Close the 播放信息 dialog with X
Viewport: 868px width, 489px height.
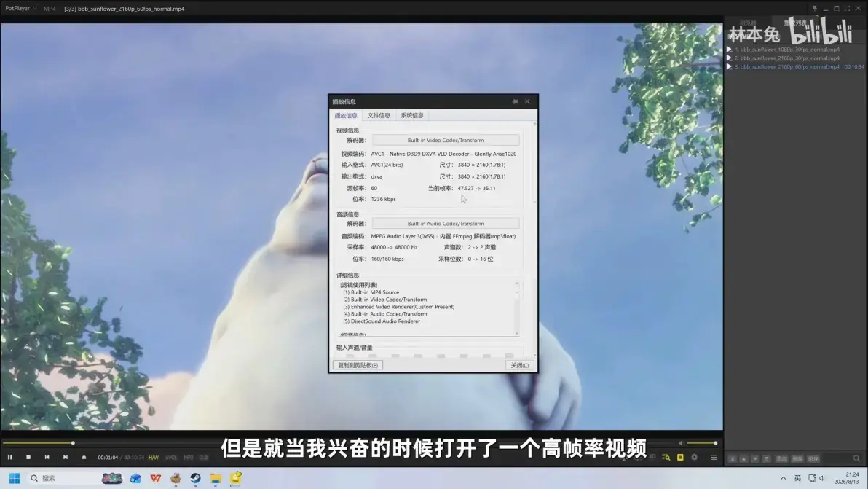point(527,102)
